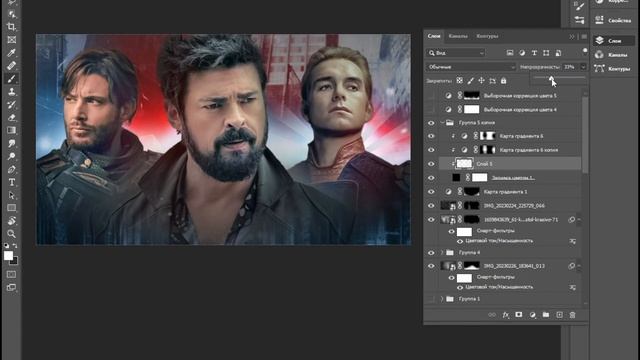
Task: Hide Карта градиента 1 layer
Action: [431, 191]
